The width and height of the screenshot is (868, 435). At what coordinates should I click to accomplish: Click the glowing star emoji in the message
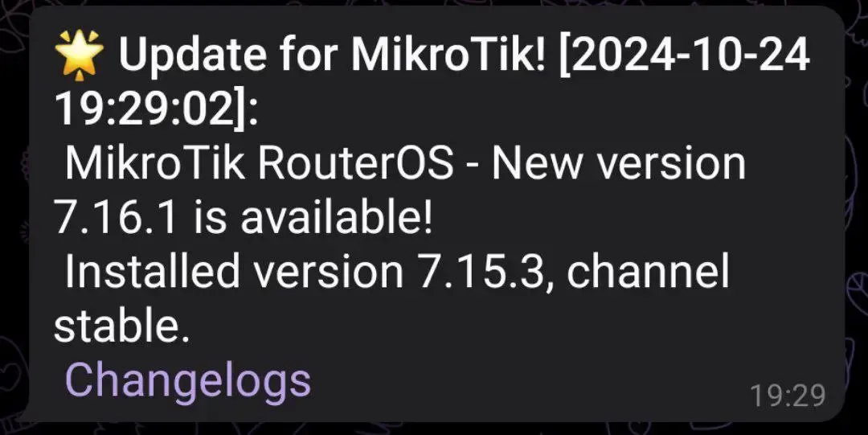[80, 53]
